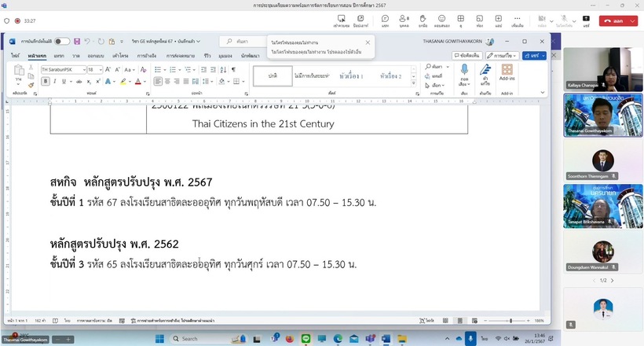Click the red Leave call button
The width and height of the screenshot is (644, 346).
(x=613, y=21)
